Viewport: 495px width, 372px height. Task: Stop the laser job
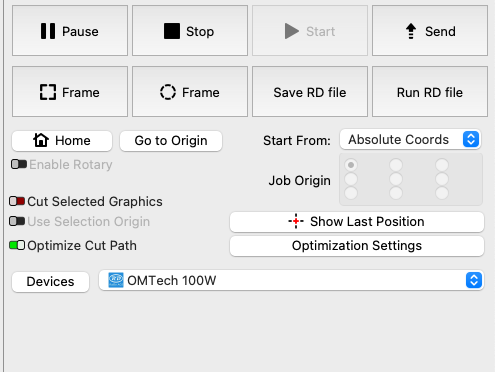point(190,31)
